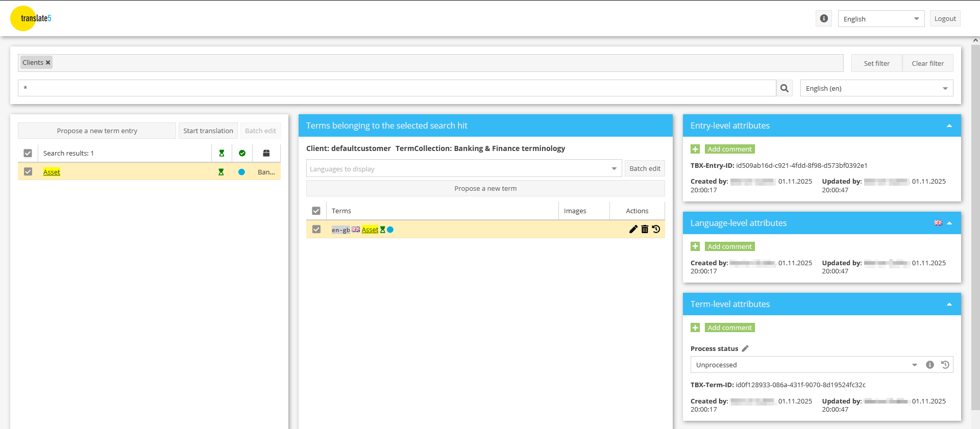
Task: Edit Process status with pencil icon
Action: (745, 348)
